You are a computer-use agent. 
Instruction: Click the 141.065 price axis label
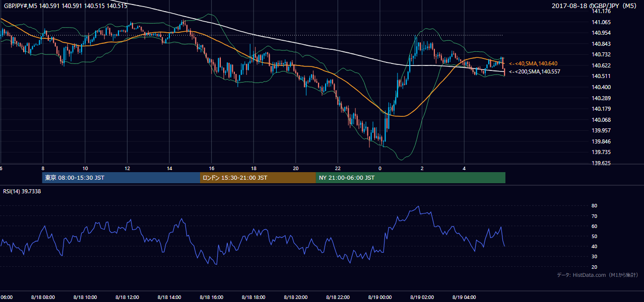pyautogui.click(x=602, y=22)
